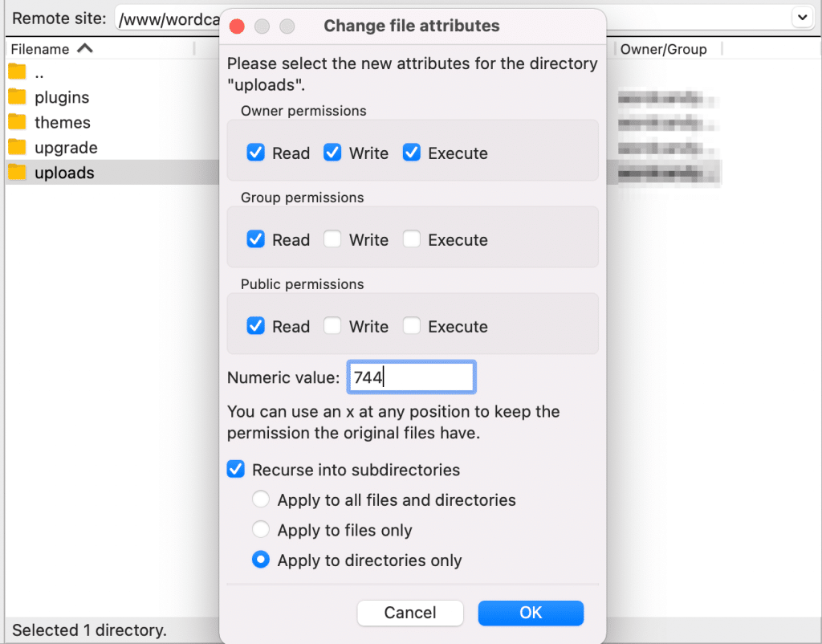Viewport: 822px width, 644px height.
Task: Select the uploads folder icon
Action: [x=17, y=173]
